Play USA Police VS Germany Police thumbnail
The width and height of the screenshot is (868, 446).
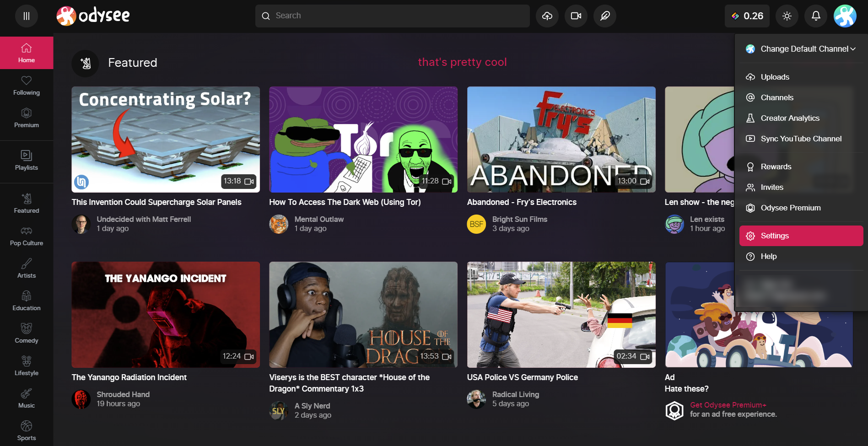click(x=561, y=315)
